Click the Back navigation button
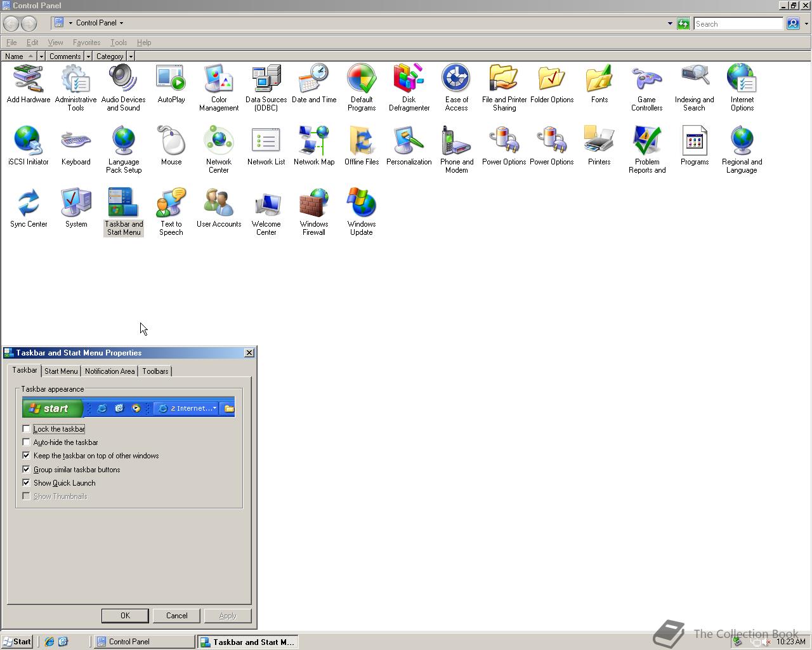The image size is (812, 650). [11, 23]
